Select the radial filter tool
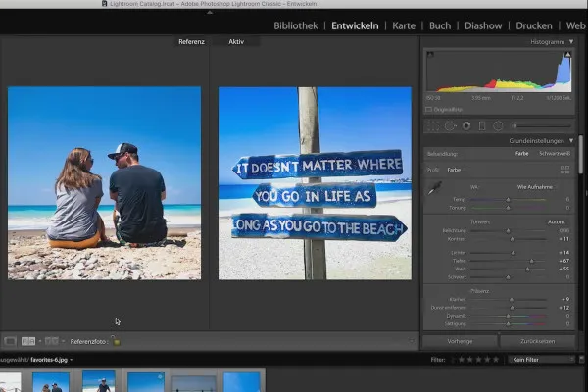The image size is (588, 392). pos(497,125)
